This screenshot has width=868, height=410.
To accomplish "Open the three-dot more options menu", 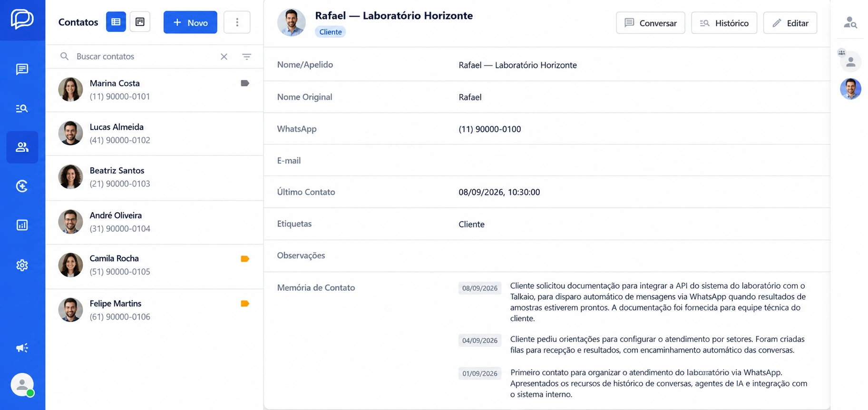I will click(x=237, y=22).
